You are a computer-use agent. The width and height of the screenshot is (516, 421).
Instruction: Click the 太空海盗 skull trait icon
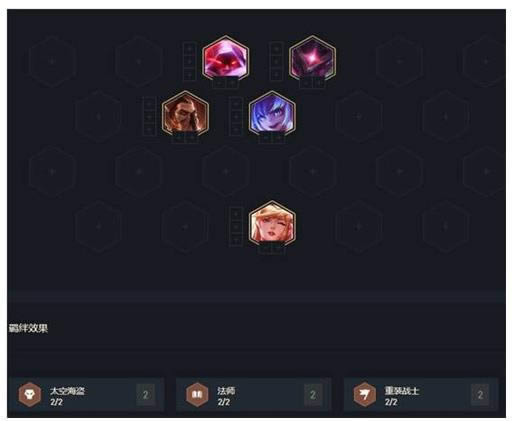pyautogui.click(x=30, y=395)
